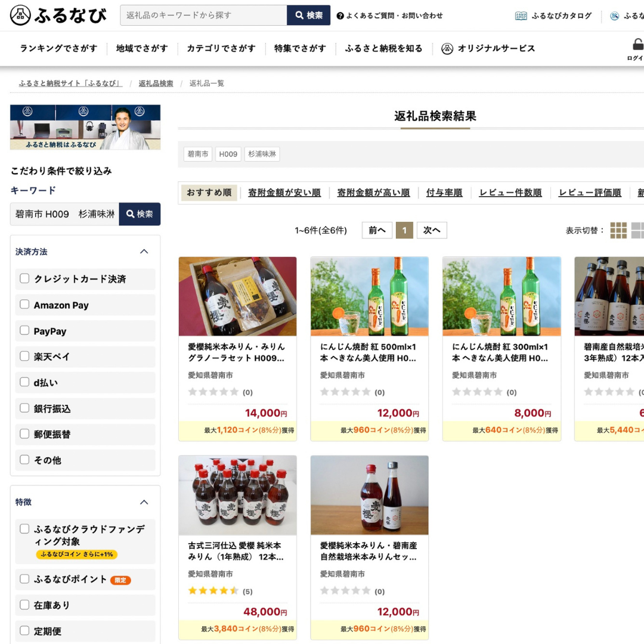Viewport: 644px width, 644px height.
Task: Click the 次へ pagination button
Action: (x=432, y=230)
